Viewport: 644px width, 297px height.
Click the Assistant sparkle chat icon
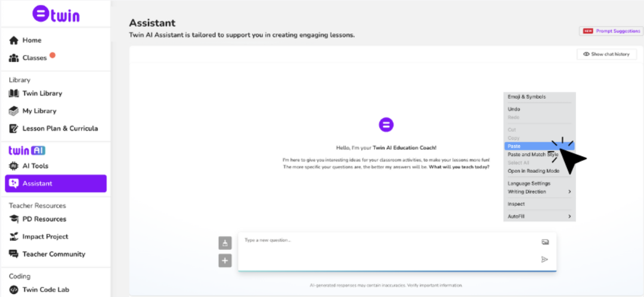[14, 184]
